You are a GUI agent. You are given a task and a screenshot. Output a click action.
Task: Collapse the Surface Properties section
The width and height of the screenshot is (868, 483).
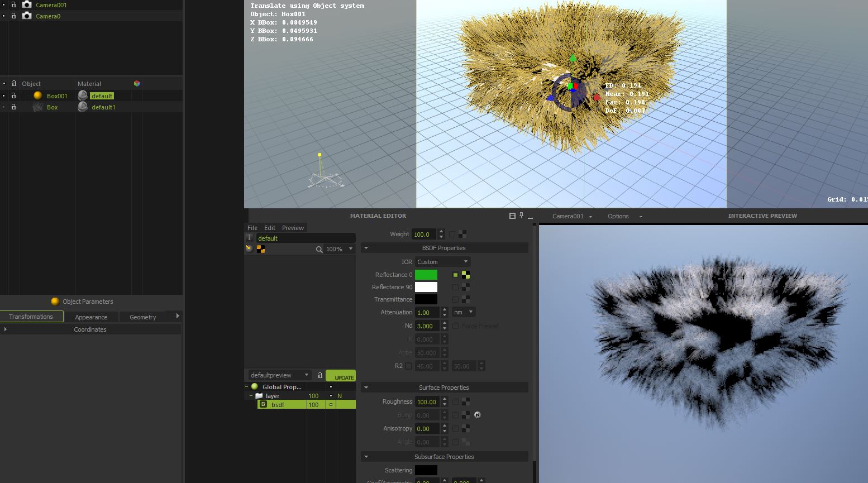[x=366, y=388]
